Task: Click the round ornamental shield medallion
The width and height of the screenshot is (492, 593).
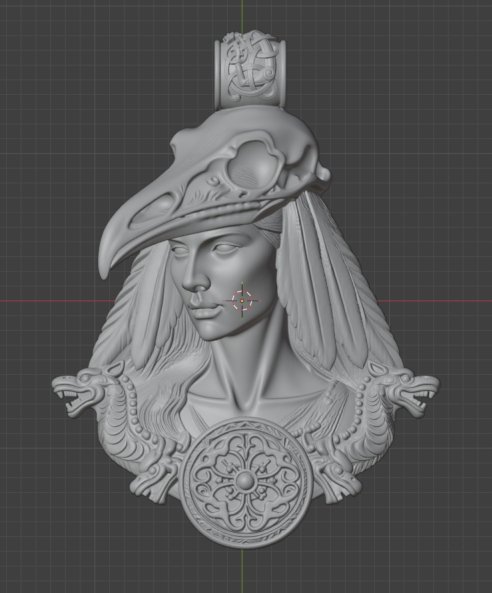Action: coord(246,483)
